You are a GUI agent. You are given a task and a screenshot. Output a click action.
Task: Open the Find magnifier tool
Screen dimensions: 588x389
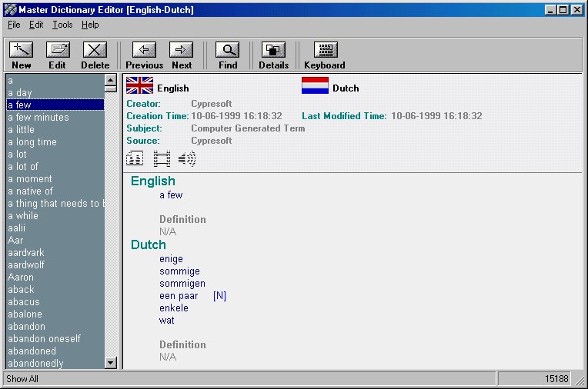click(228, 51)
